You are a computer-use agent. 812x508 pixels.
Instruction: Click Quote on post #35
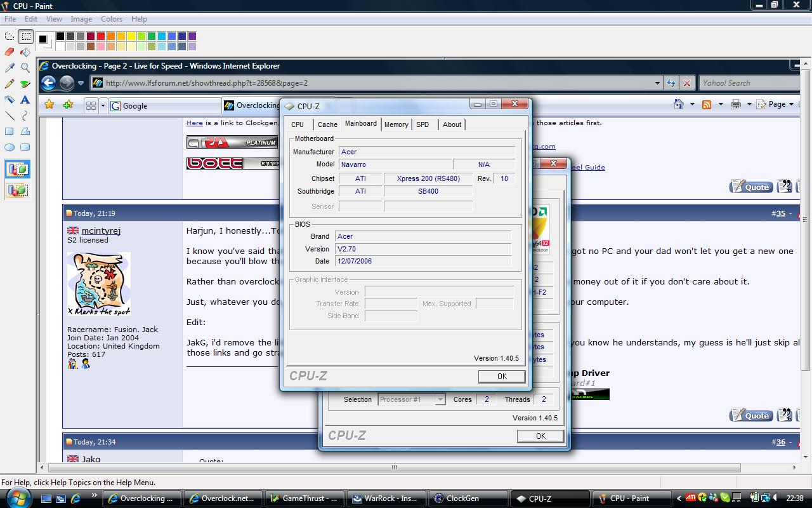tap(752, 416)
